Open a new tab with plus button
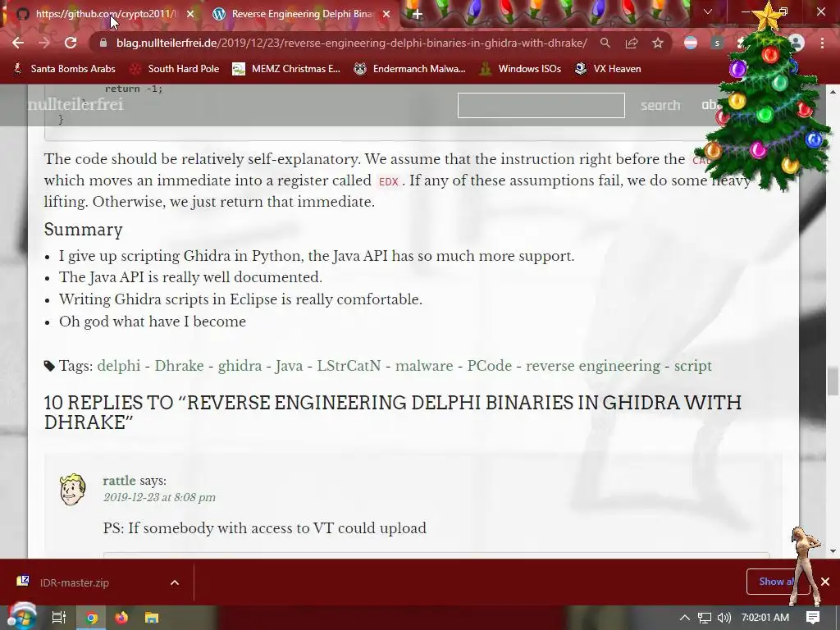The height and width of the screenshot is (630, 840). [x=418, y=15]
